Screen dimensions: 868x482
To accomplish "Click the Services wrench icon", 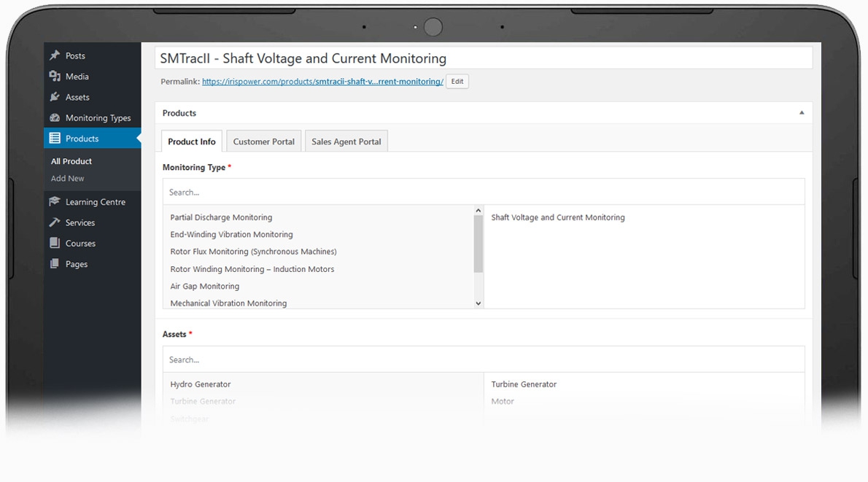I will click(54, 222).
